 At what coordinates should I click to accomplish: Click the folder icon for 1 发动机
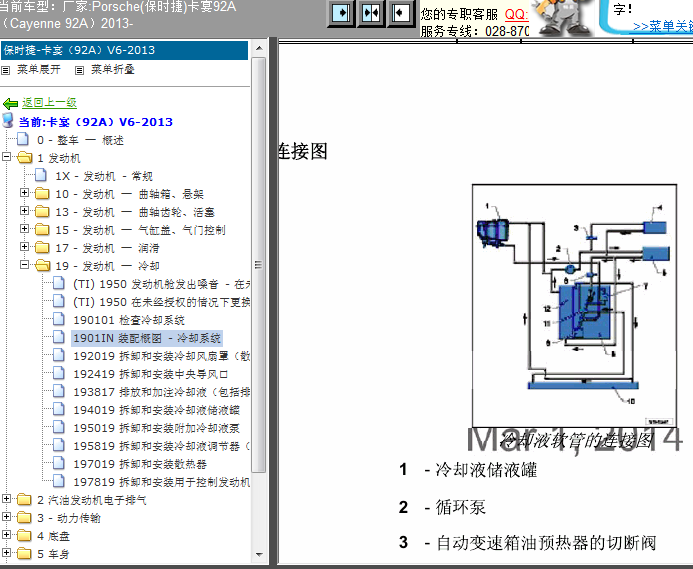click(25, 157)
